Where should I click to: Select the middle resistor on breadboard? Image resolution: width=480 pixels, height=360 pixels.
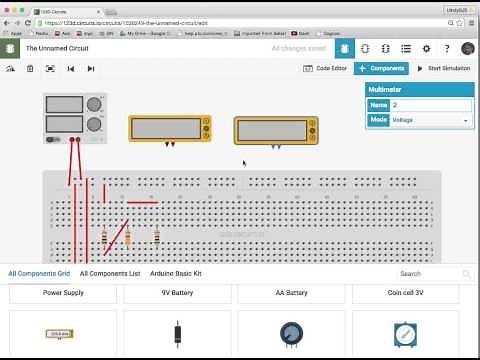[x=128, y=237]
